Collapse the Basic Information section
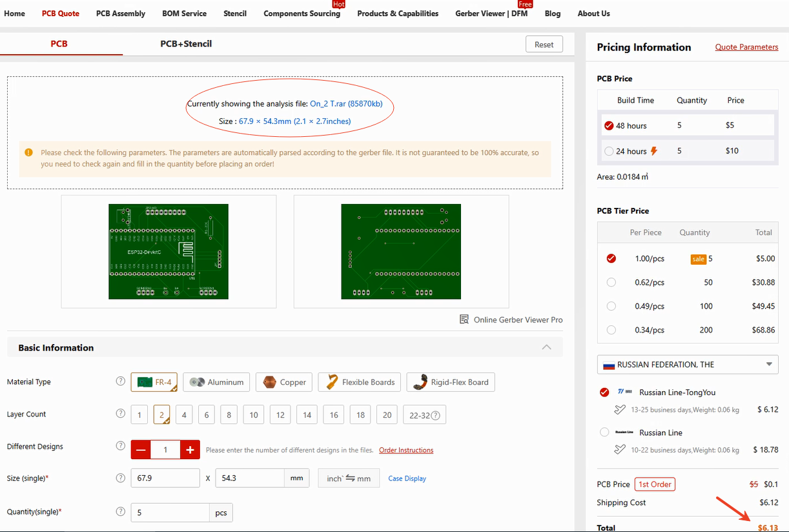This screenshot has height=532, width=789. [x=547, y=347]
